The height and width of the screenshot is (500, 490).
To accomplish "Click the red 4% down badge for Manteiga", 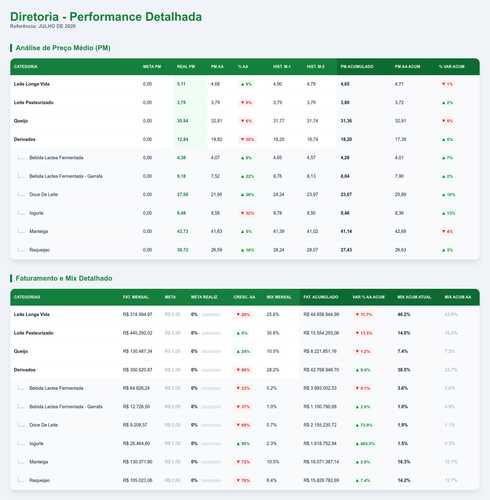I will point(447,231).
